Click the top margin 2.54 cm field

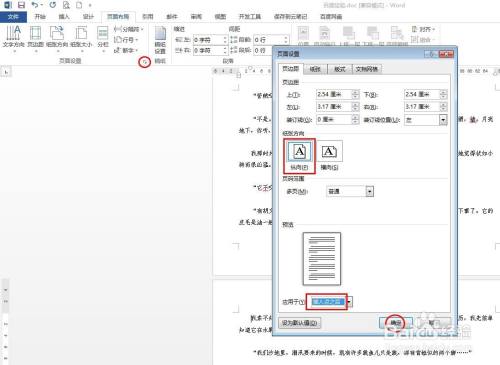[334, 95]
